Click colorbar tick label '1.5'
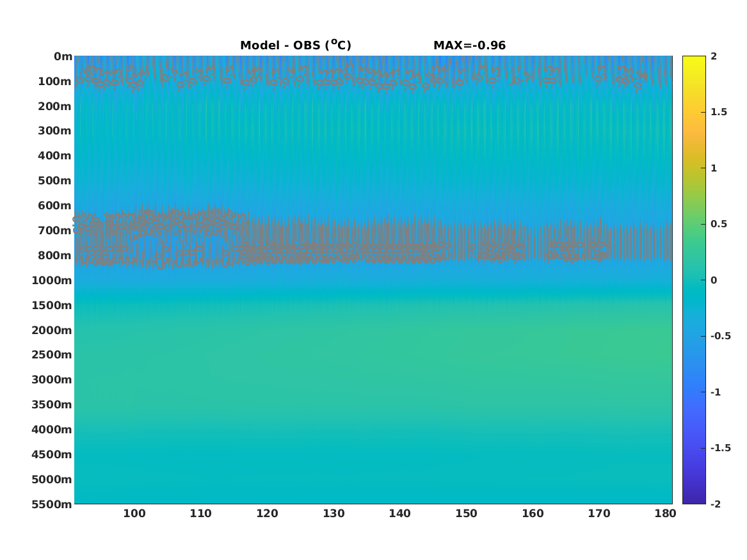Viewport: 747px width, 560px height. [718, 112]
